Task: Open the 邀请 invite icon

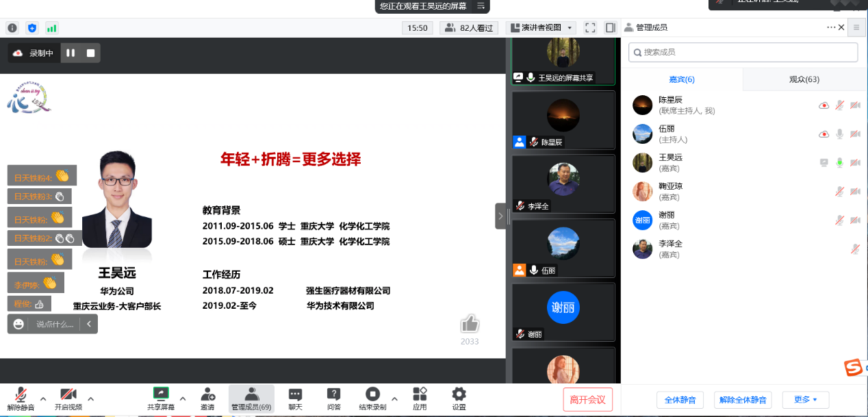Action: (208, 395)
